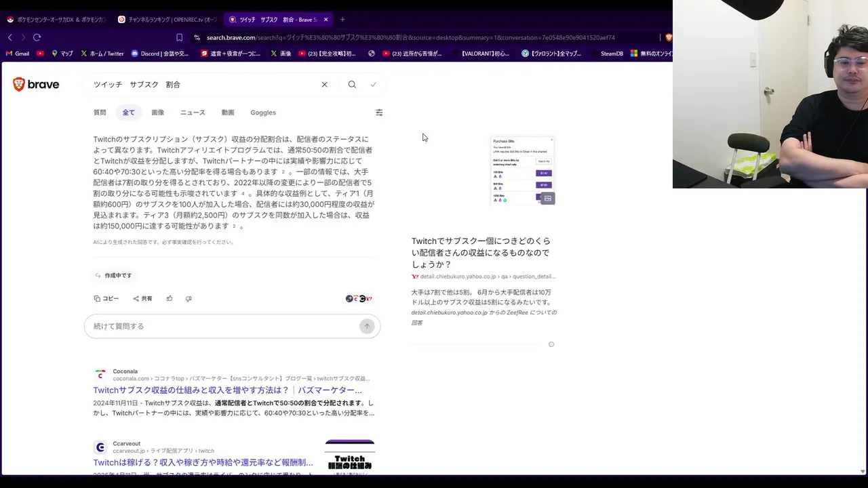Open the Coconala result title link

(x=227, y=390)
